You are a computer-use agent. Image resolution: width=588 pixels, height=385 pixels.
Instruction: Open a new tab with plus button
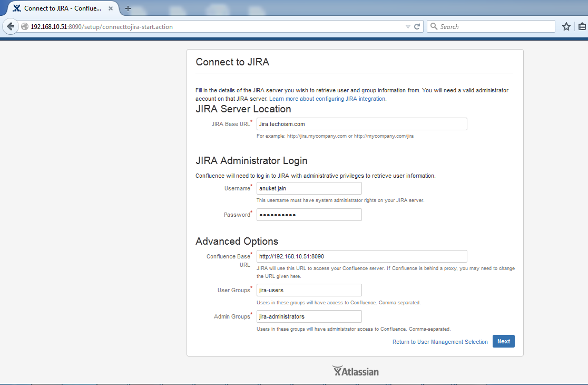click(x=128, y=8)
